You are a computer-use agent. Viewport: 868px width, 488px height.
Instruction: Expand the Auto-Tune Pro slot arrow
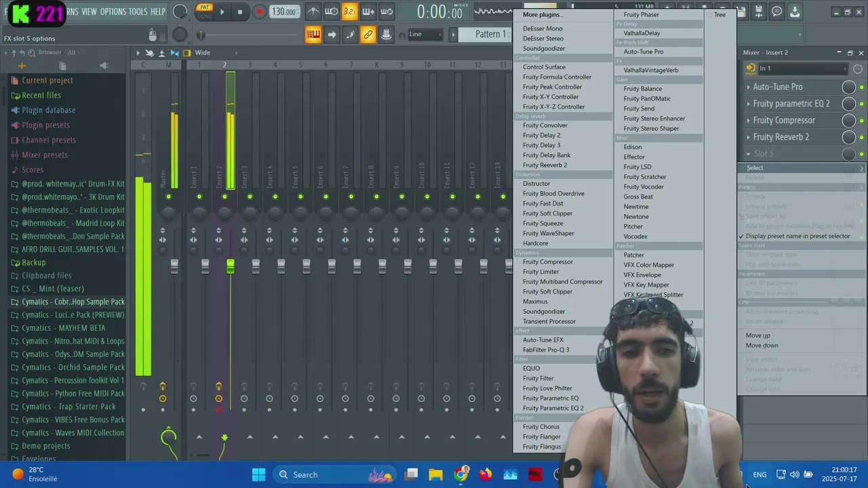click(748, 87)
